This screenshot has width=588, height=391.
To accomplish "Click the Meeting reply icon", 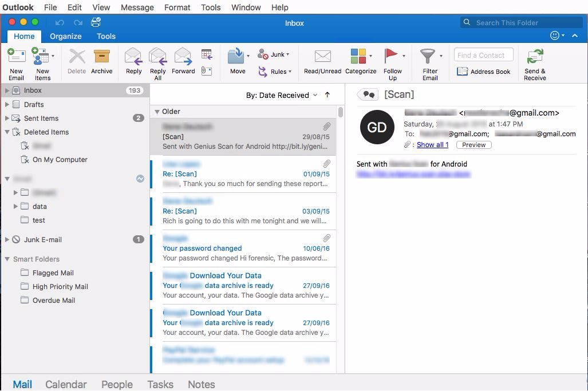I will pyautogui.click(x=207, y=54).
